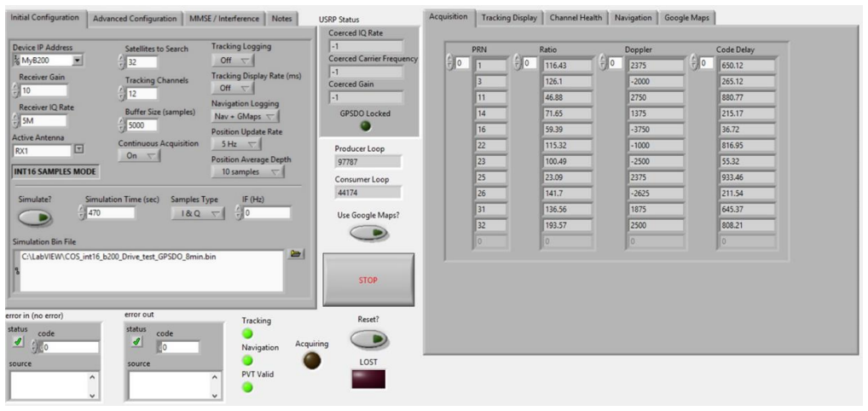Open the Tracking Logging dropdown
The height and width of the screenshot is (411, 868).
point(233,61)
